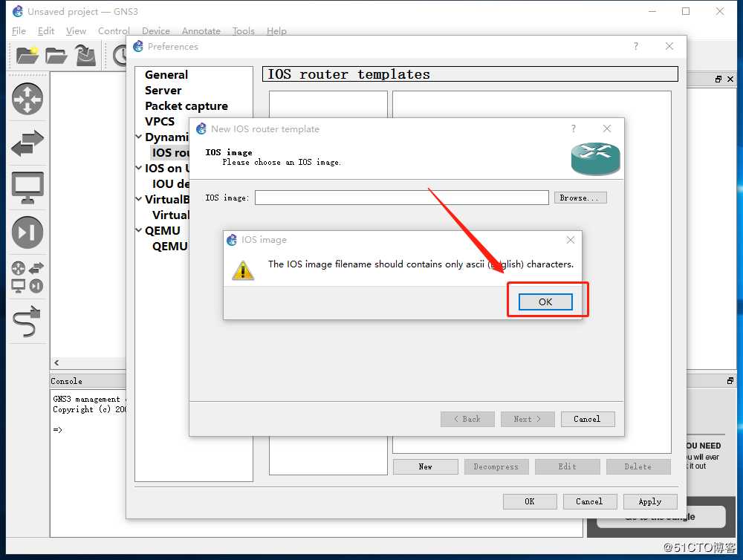Click the Next > button in the wizard
Viewport: 743px width, 560px height.
pos(528,419)
